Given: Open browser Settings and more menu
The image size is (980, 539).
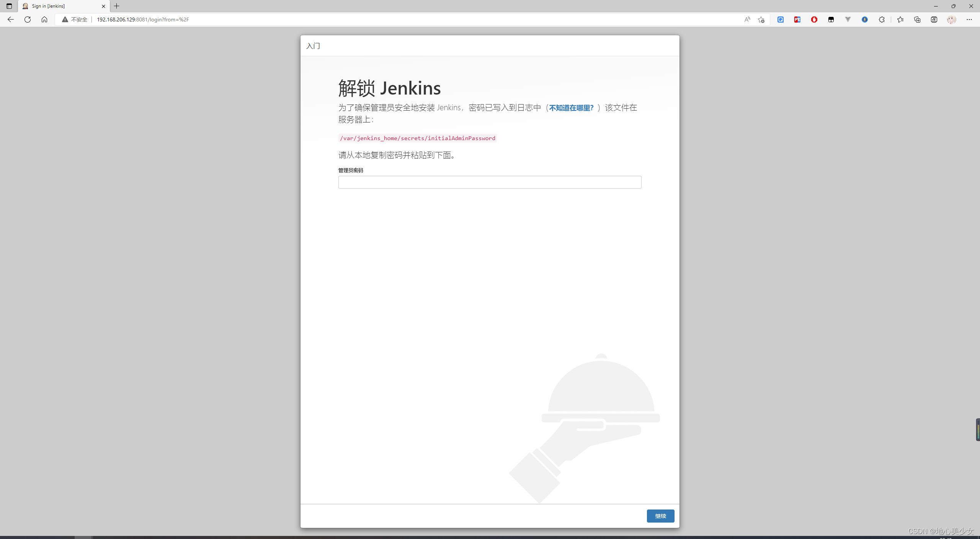Looking at the screenshot, I should coord(969,20).
